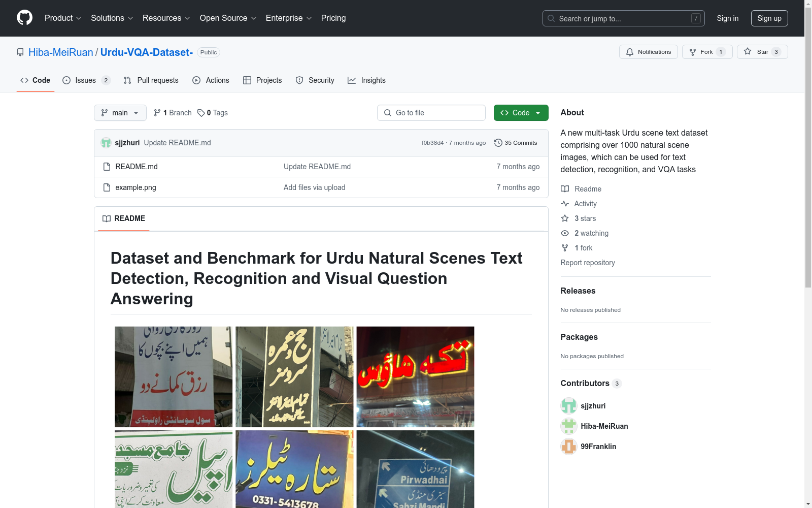
Task: Open the Security tab
Action: pos(315,80)
